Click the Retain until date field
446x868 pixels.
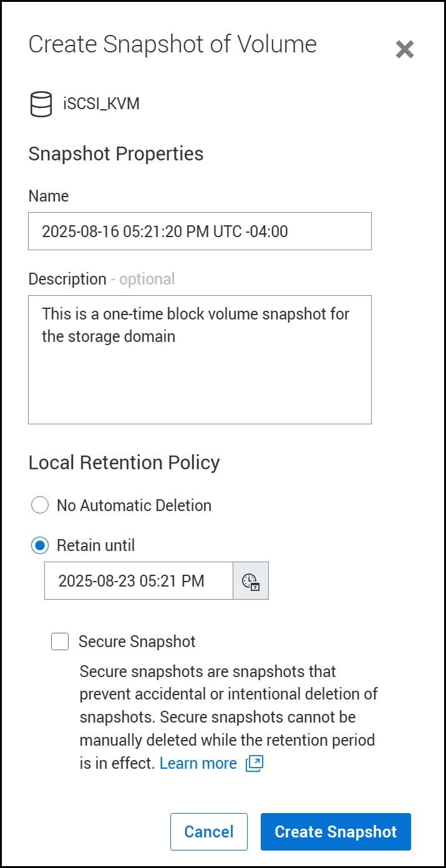click(x=138, y=581)
